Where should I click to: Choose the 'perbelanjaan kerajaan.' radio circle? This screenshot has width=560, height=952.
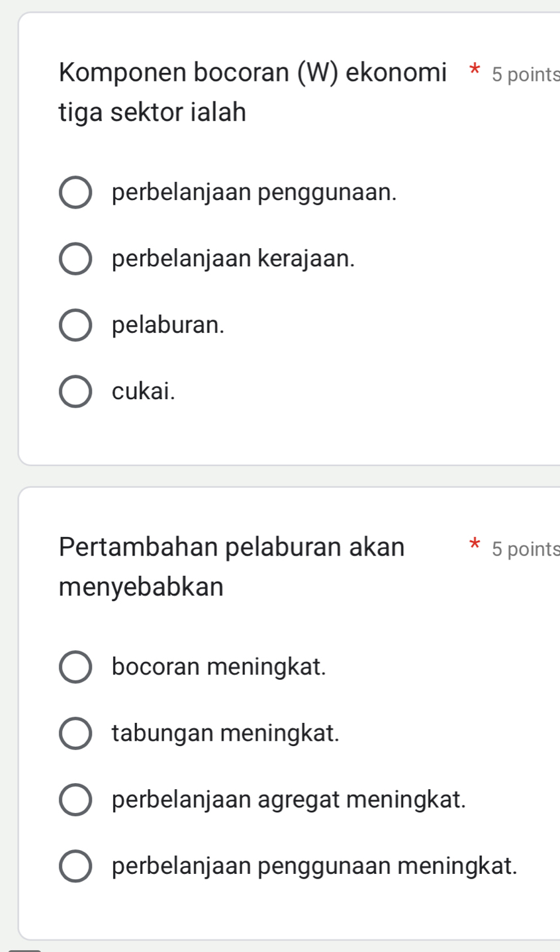[75, 259]
